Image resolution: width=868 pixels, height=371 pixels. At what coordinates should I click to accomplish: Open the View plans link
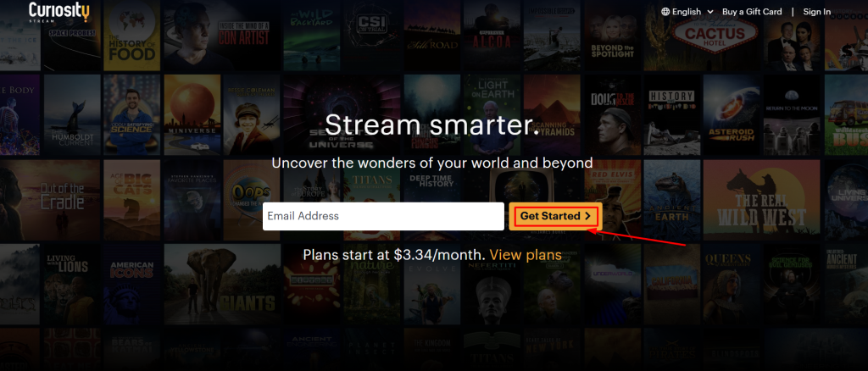click(526, 255)
